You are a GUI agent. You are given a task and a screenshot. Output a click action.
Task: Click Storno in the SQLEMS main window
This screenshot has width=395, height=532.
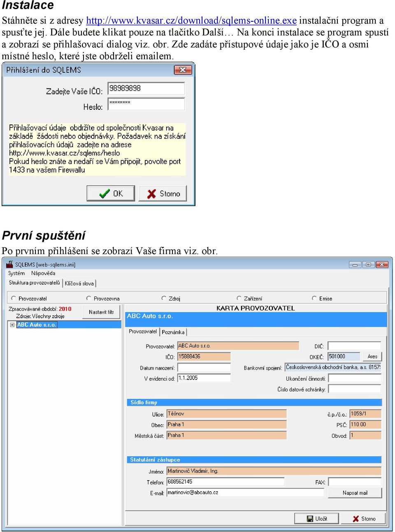[x=364, y=518]
